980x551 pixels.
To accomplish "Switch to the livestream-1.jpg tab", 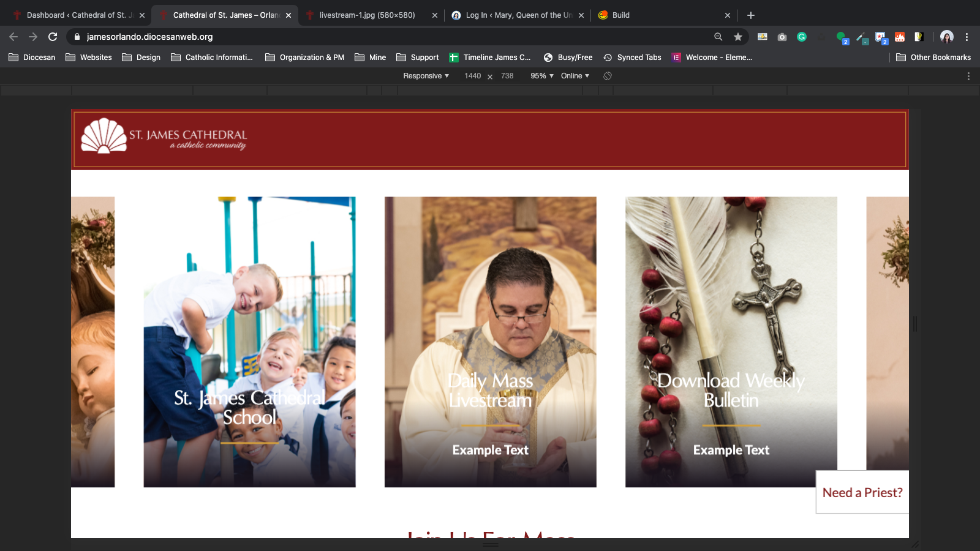I will pyautogui.click(x=367, y=15).
